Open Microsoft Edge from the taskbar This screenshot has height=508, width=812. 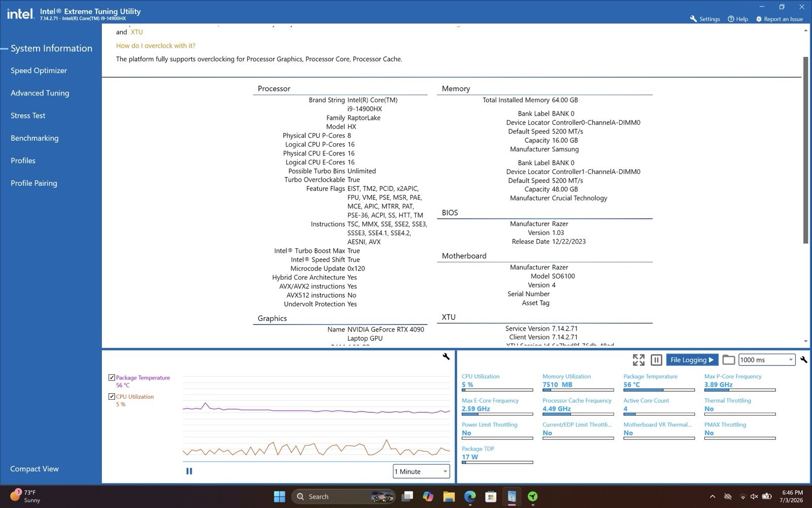(x=470, y=497)
